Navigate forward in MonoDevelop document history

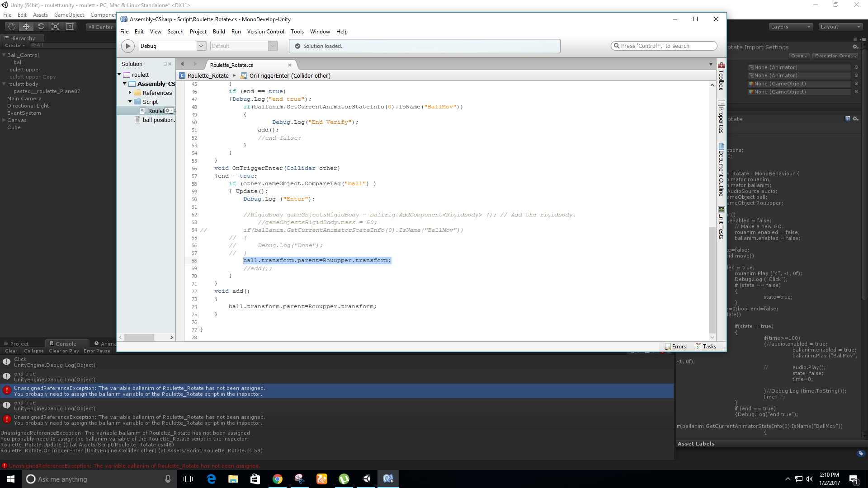tap(195, 64)
